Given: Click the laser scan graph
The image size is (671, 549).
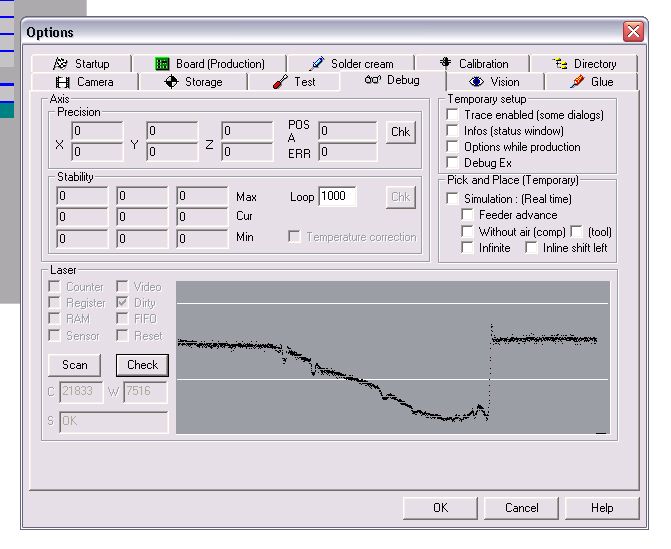Looking at the screenshot, I should [x=393, y=357].
